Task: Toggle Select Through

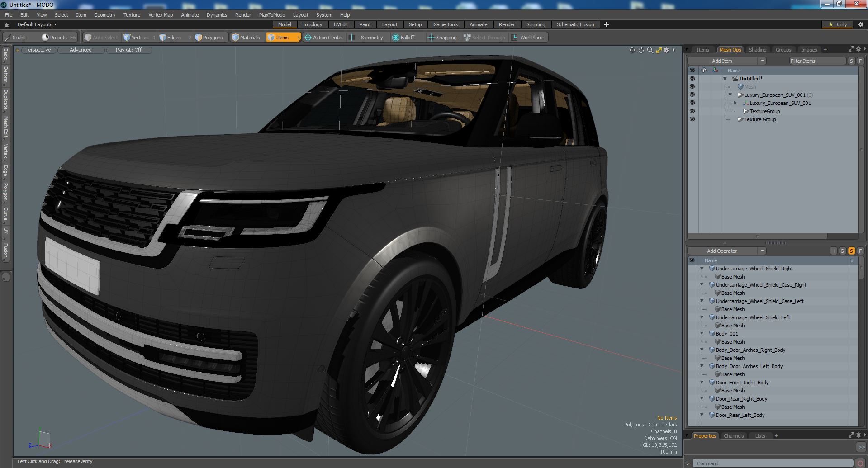Action: [484, 38]
